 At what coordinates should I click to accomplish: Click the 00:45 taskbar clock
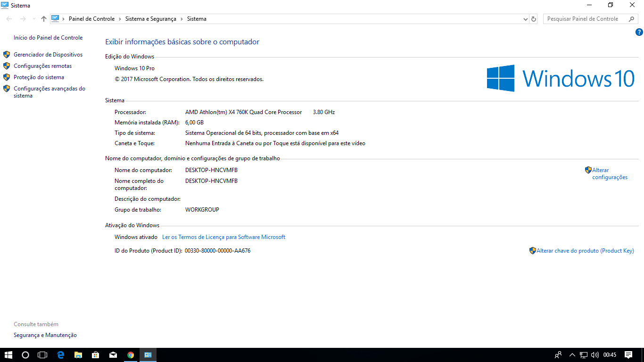point(610,355)
